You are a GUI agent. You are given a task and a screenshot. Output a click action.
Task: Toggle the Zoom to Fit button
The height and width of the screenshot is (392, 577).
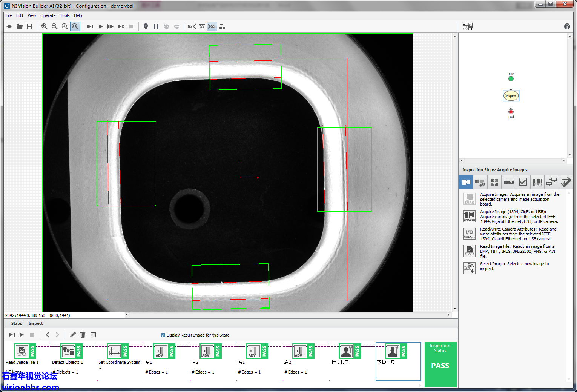(x=75, y=26)
